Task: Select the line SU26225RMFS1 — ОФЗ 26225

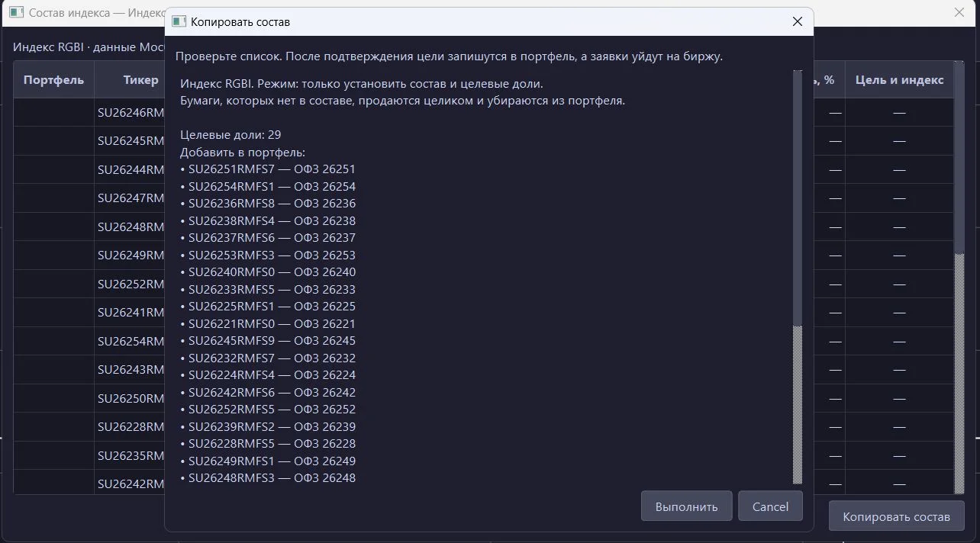Action: pyautogui.click(x=268, y=307)
